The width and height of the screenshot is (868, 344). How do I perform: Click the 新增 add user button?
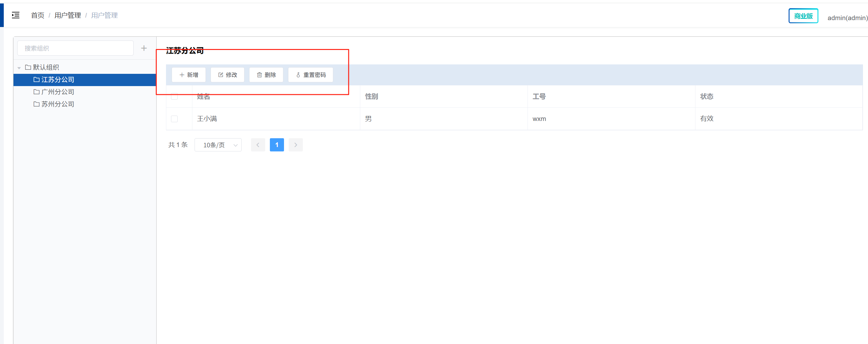pos(189,75)
